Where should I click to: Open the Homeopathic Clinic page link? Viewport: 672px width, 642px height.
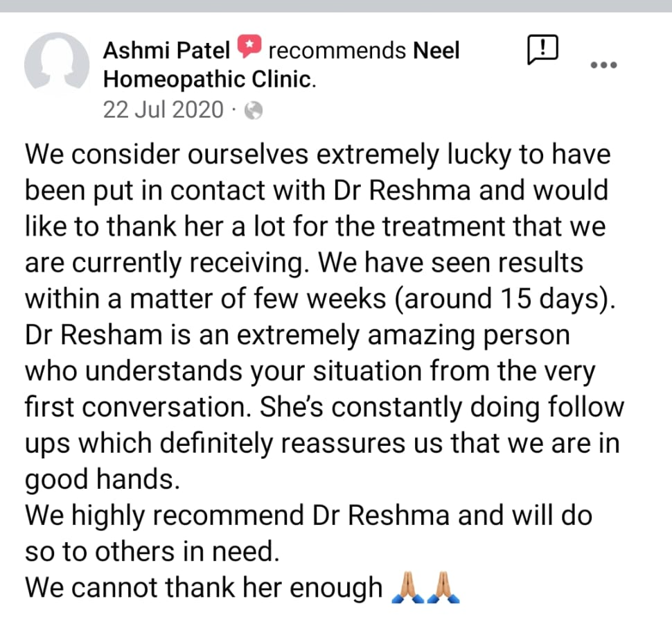209,79
